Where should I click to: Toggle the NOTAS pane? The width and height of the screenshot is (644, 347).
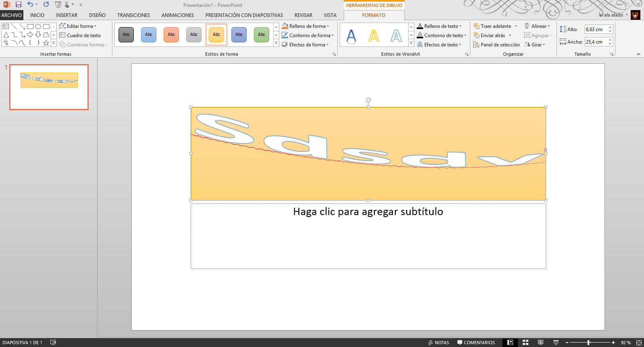(438, 343)
